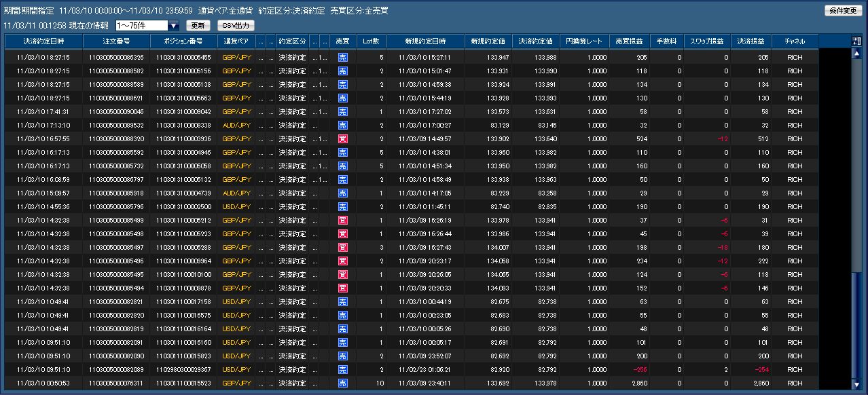868x395 pixels.
Task: Click sell icon for order 1103005000085918
Action: [342, 193]
